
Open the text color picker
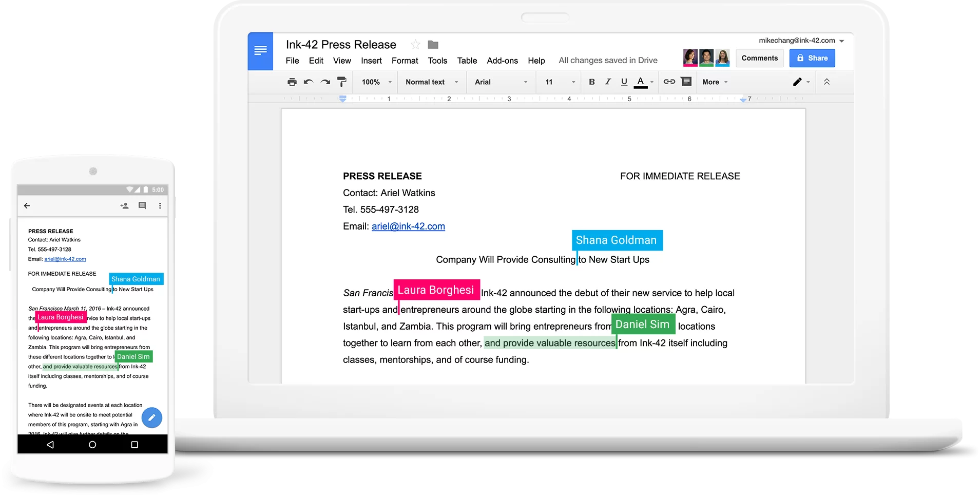coord(644,82)
